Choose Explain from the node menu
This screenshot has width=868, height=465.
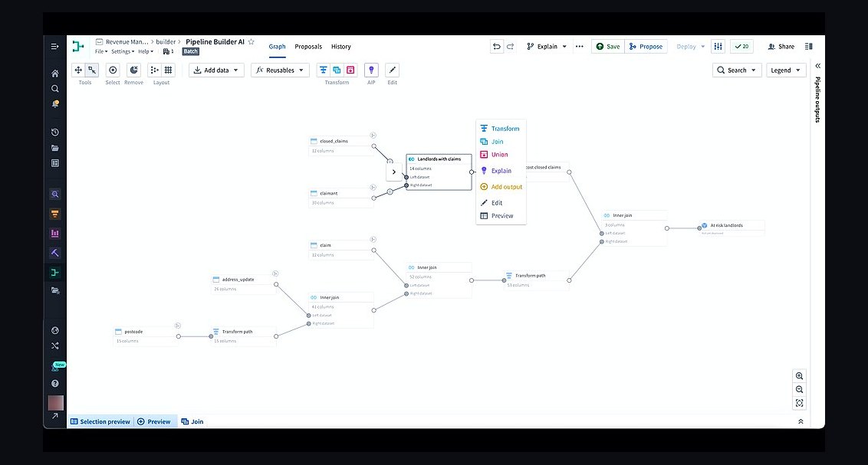[501, 171]
